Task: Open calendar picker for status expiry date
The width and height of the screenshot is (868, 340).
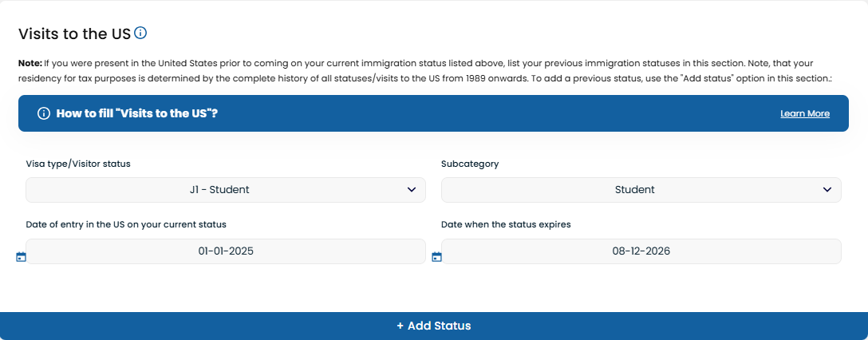Action: coord(436,257)
